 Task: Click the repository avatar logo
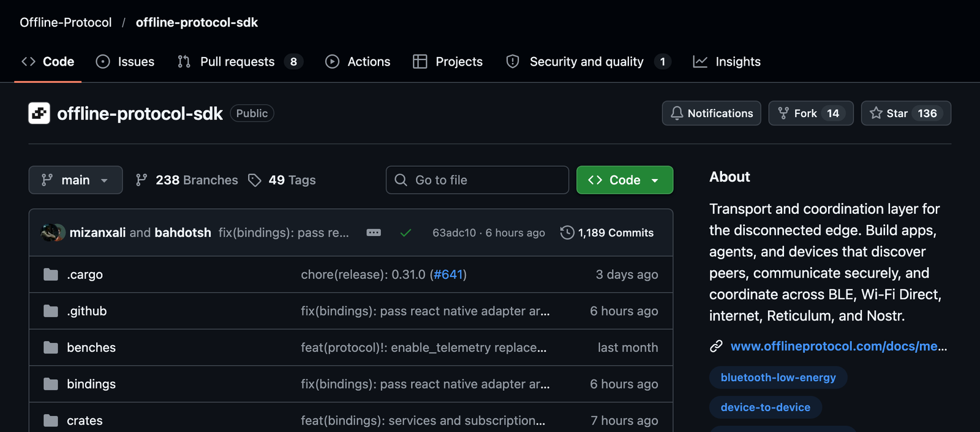coord(39,113)
